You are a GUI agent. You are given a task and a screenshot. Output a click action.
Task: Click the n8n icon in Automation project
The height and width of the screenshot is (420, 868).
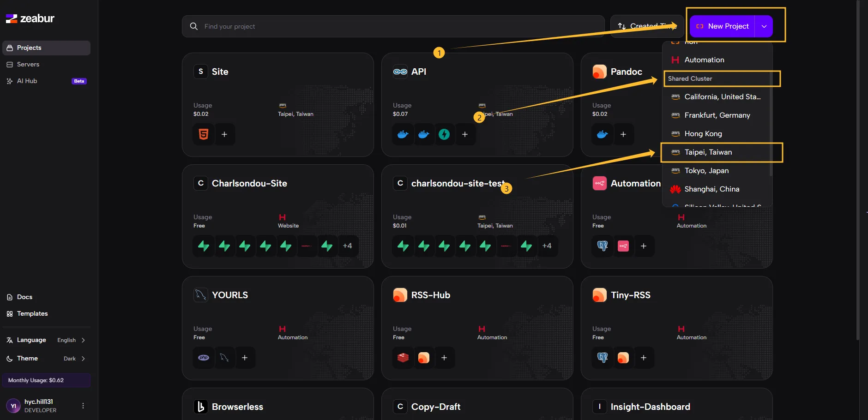tap(623, 246)
